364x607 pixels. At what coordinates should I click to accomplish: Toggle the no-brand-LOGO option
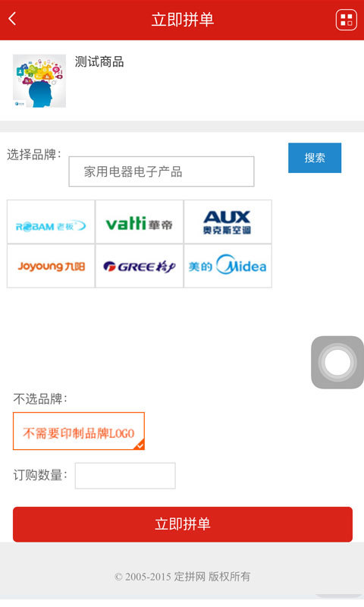79,431
